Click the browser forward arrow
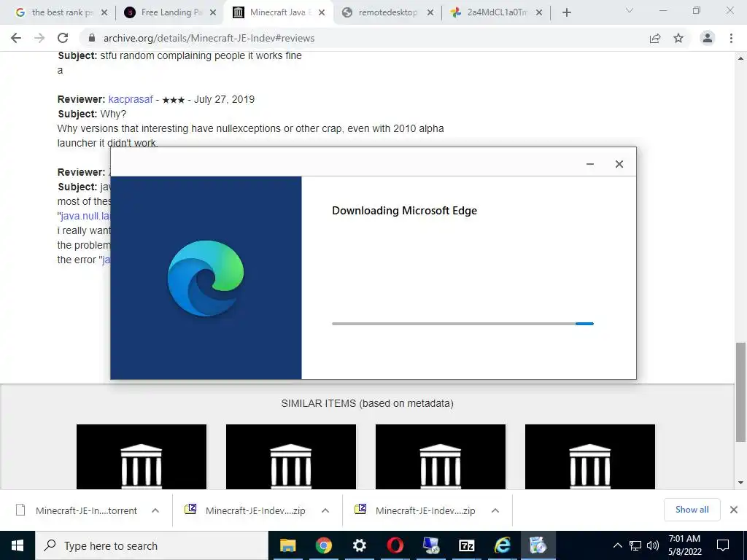The image size is (747, 560). click(x=39, y=38)
